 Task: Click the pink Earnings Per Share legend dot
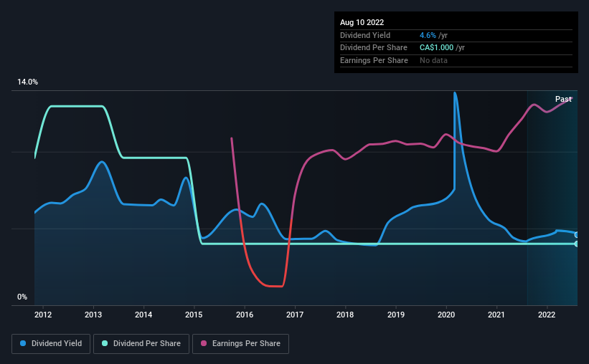[x=204, y=343]
